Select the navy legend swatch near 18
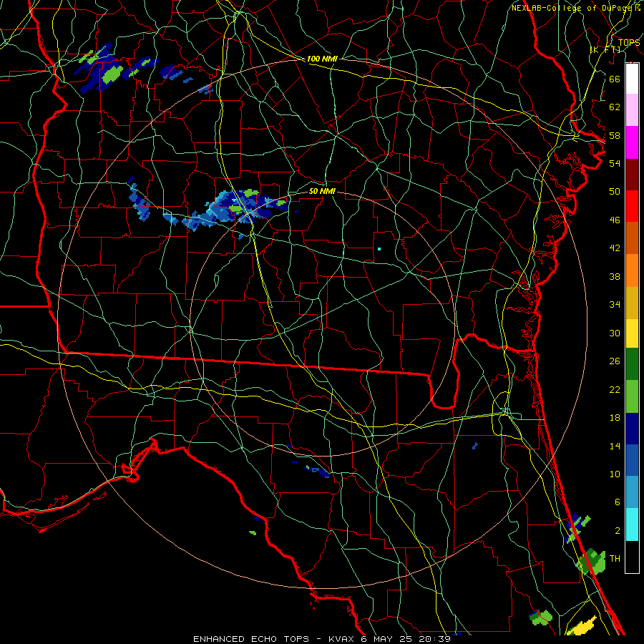This screenshot has width=644, height=644. [x=632, y=429]
